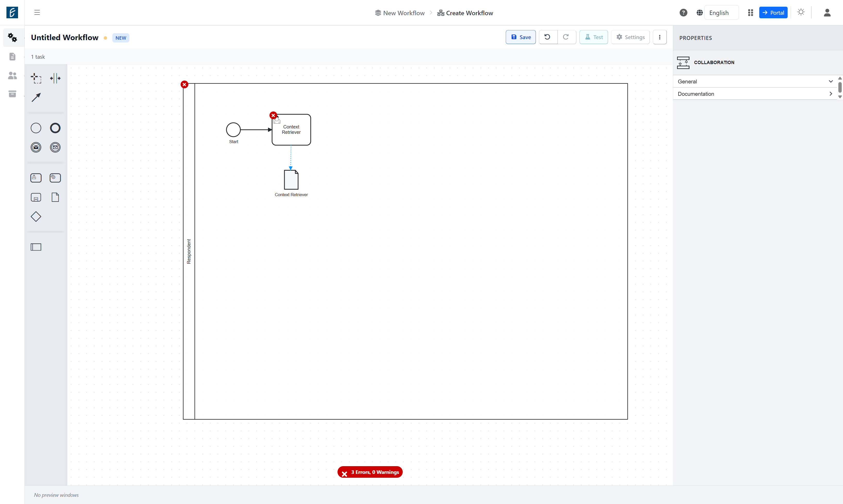Viewport: 843px width, 504px height.
Task: Toggle the hamburger navigation menu
Action: tap(37, 13)
